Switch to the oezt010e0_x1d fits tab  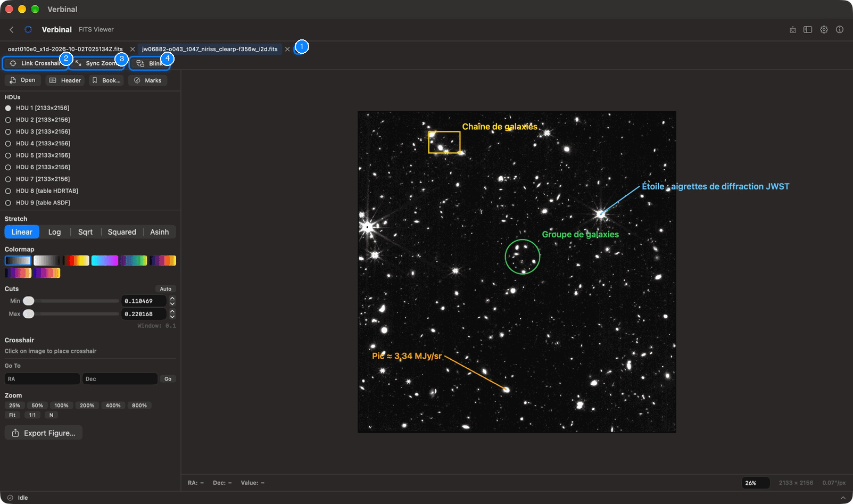click(65, 49)
